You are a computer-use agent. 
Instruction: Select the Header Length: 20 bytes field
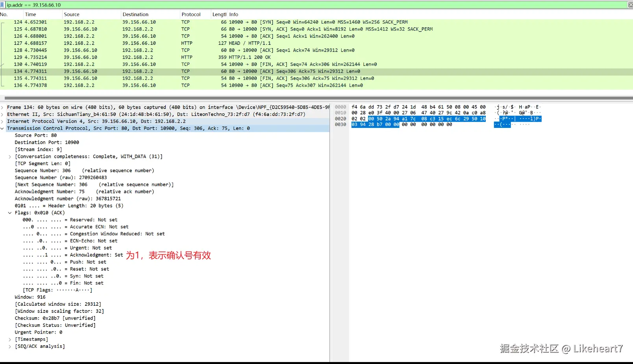point(69,206)
